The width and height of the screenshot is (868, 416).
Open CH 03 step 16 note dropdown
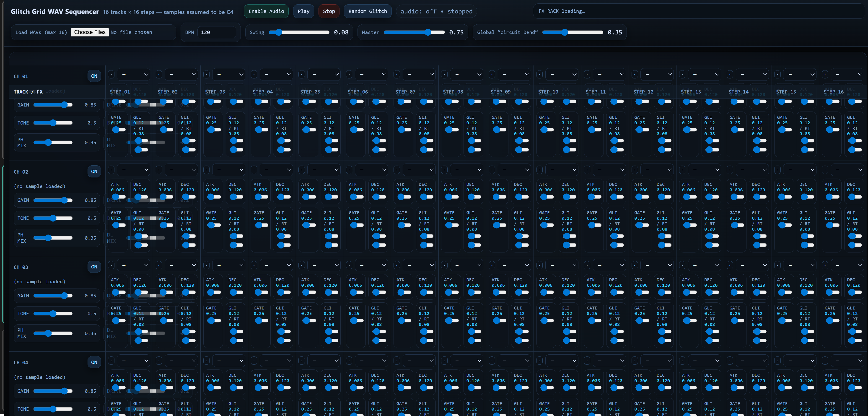847,265
